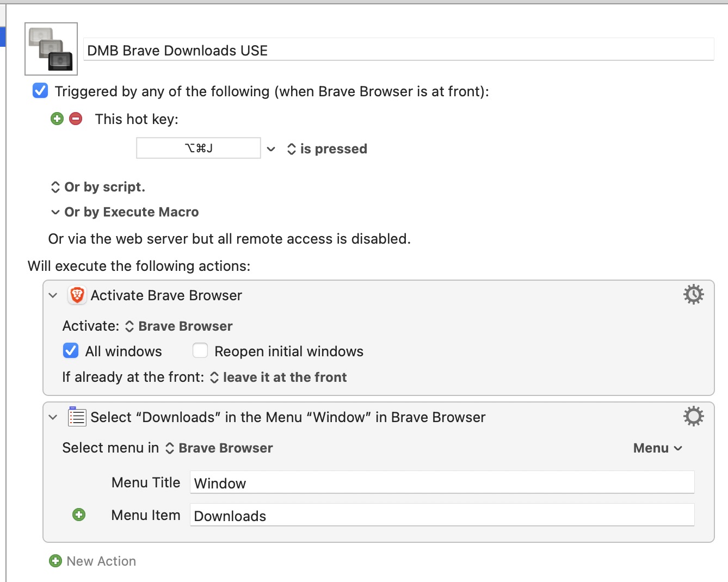Open gear menu for Activate Brave Browser action
Screen dimensions: 728x582
pos(693,294)
